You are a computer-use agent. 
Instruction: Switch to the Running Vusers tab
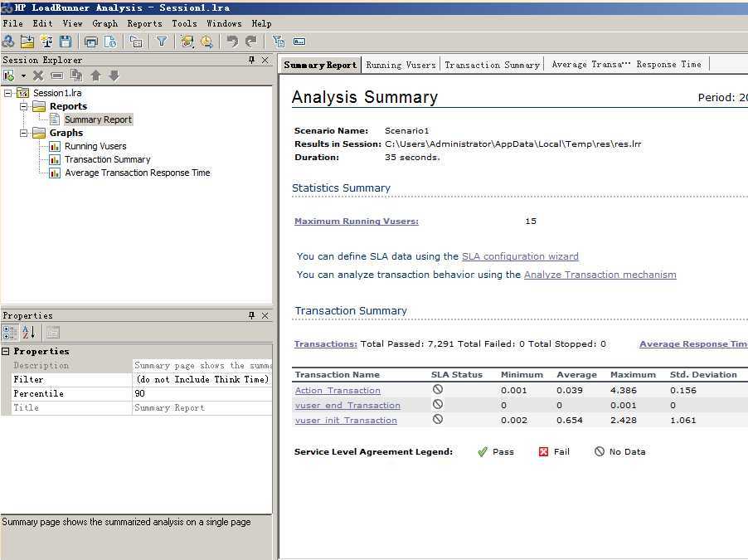pos(401,65)
